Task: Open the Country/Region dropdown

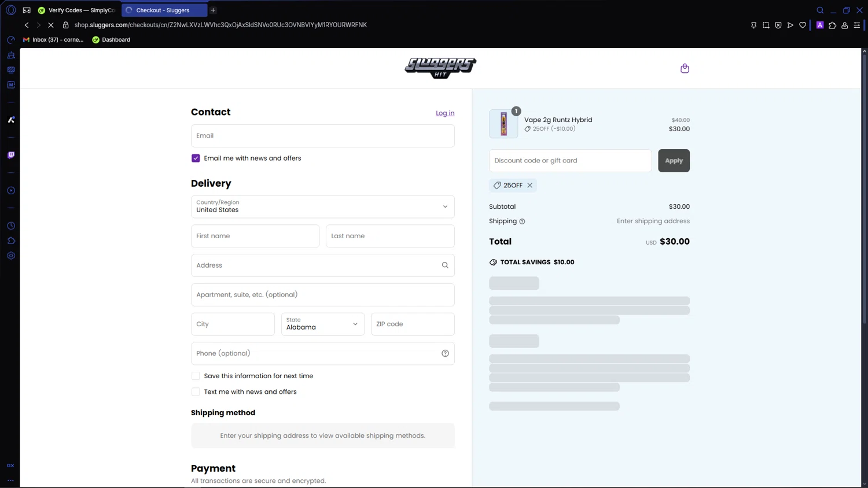Action: click(x=323, y=206)
